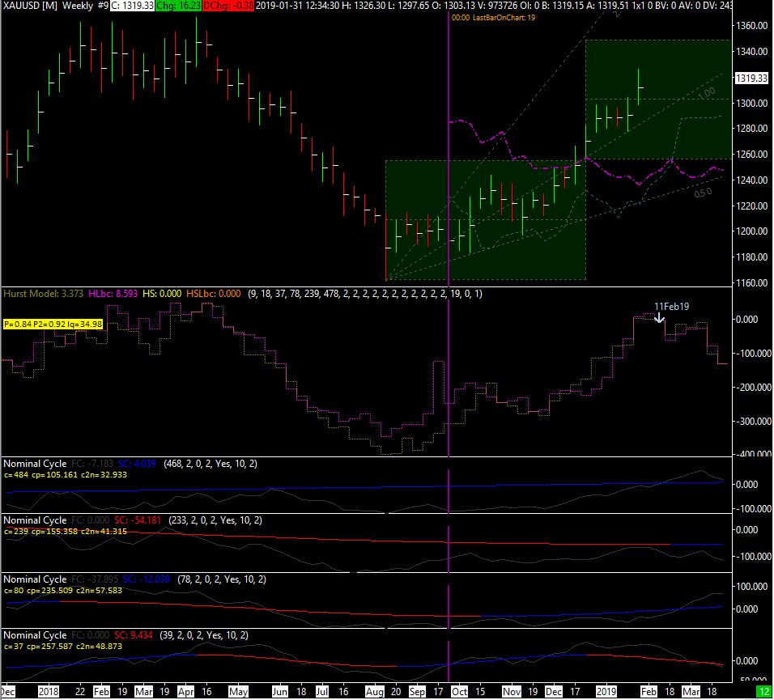
Task: Click the 1220.00 price axis label
Action: [x=752, y=206]
